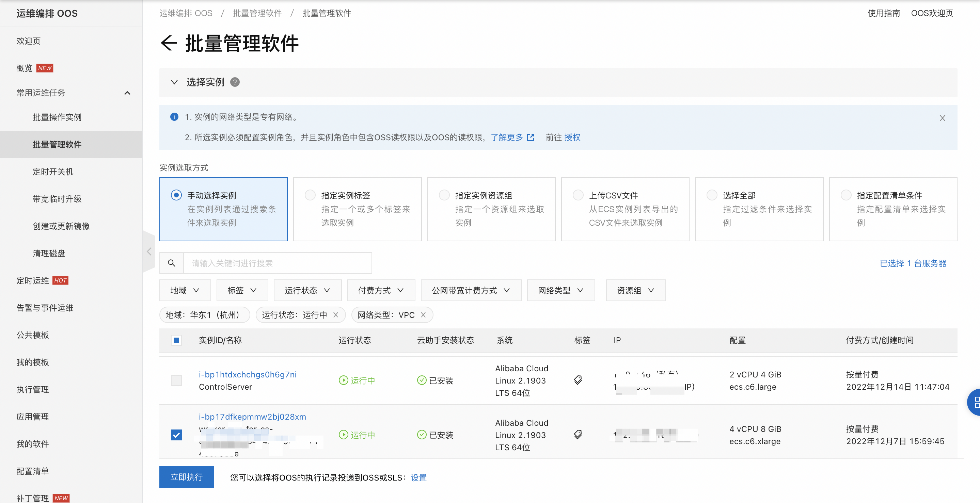The height and width of the screenshot is (503, 980).
Task: Click the info icon in the notice banner
Action: coord(174,117)
